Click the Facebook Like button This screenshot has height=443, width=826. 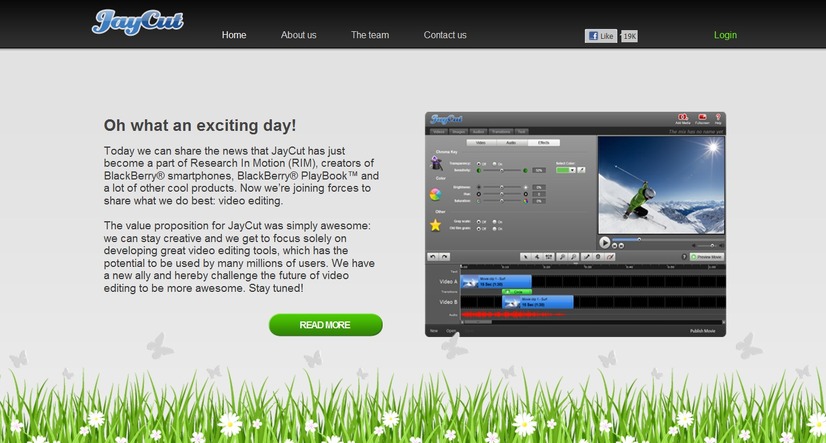coord(601,36)
